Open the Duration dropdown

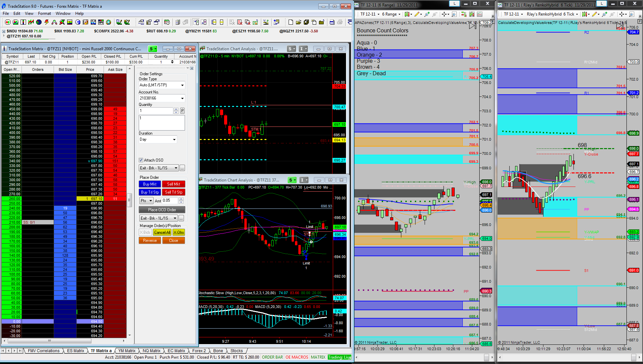pyautogui.click(x=158, y=139)
